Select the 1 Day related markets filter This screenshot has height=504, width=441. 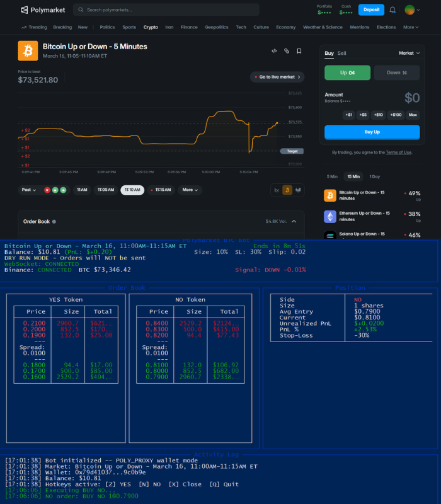coord(374,176)
